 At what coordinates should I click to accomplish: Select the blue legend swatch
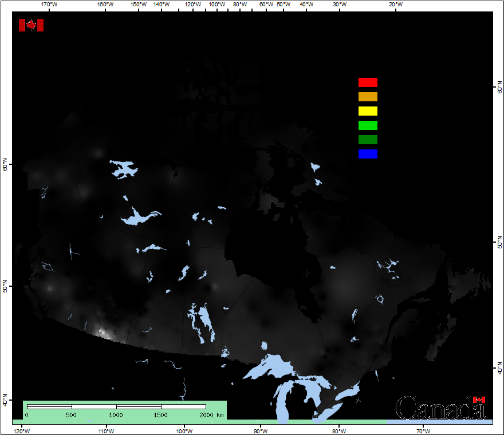[x=368, y=154]
